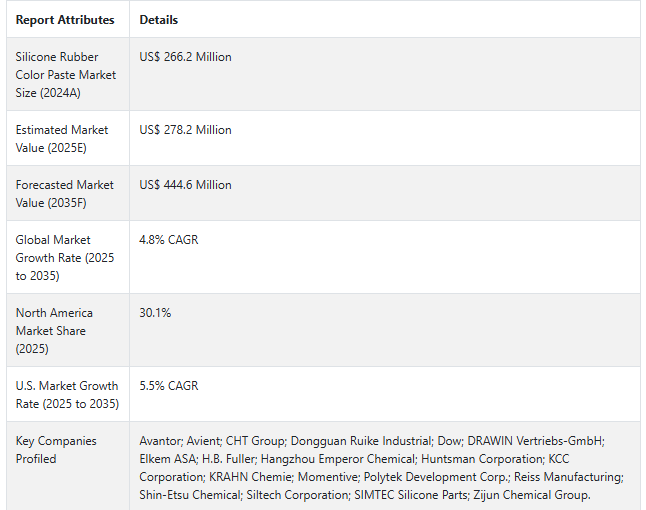Click the 4.8% CAGR value
646x510 pixels.
click(x=168, y=240)
